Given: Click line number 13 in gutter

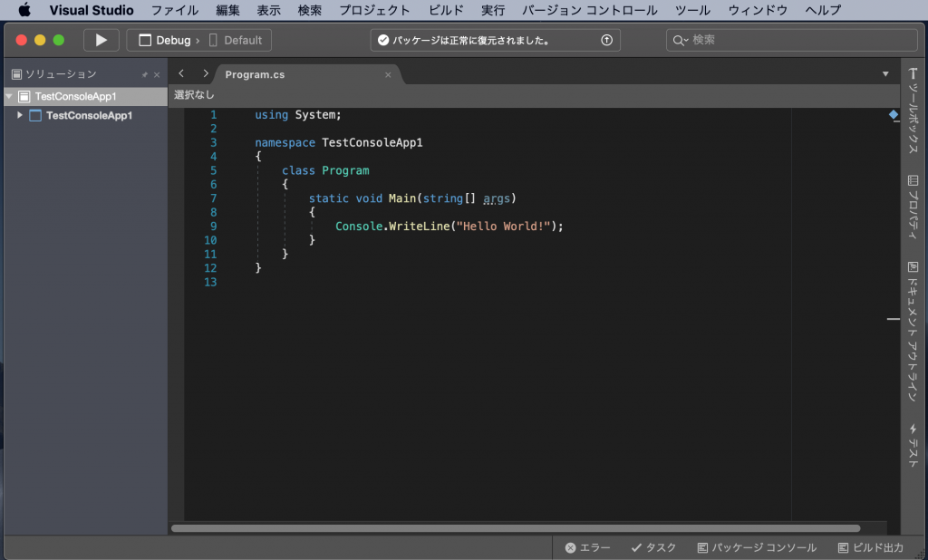Looking at the screenshot, I should tap(210, 282).
